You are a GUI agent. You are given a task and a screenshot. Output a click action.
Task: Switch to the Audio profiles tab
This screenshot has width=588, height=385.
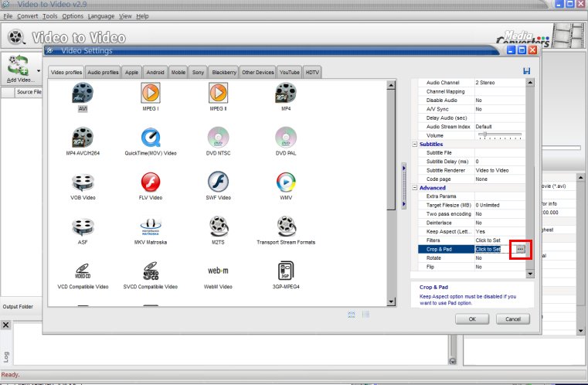(x=103, y=72)
